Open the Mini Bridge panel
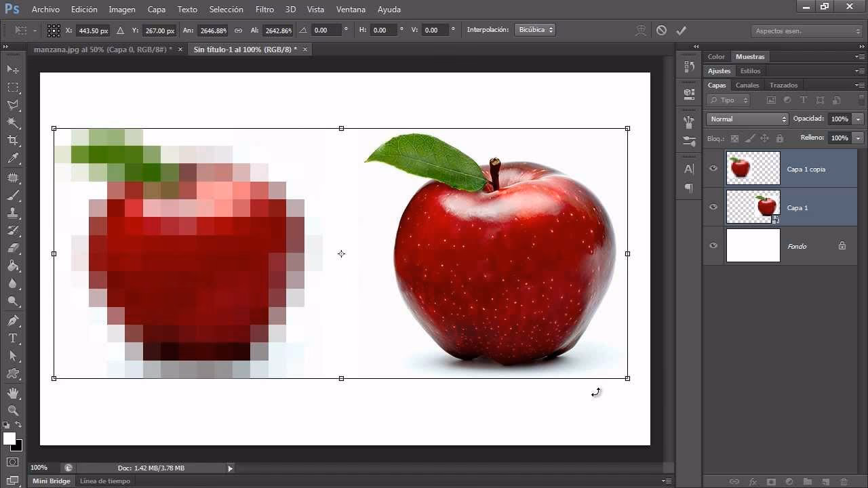Image resolution: width=868 pixels, height=488 pixels. 51,481
